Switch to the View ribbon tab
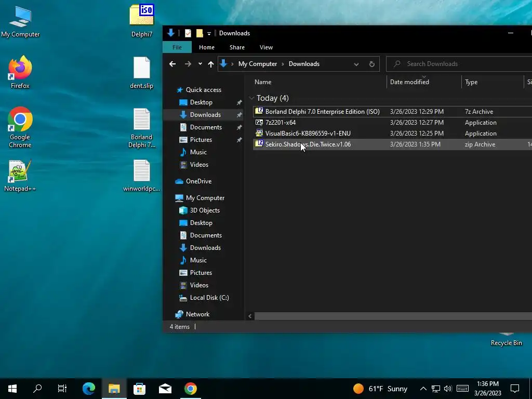The width and height of the screenshot is (532, 399). [266, 47]
